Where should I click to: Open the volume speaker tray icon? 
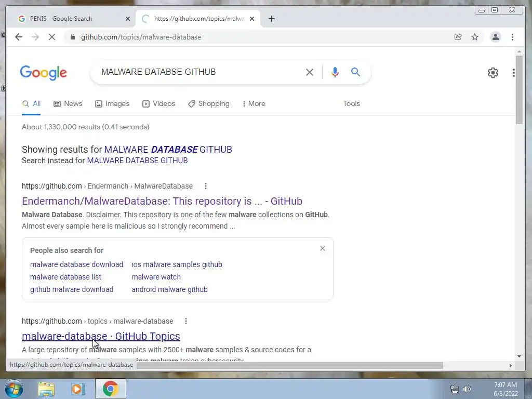pyautogui.click(x=467, y=389)
